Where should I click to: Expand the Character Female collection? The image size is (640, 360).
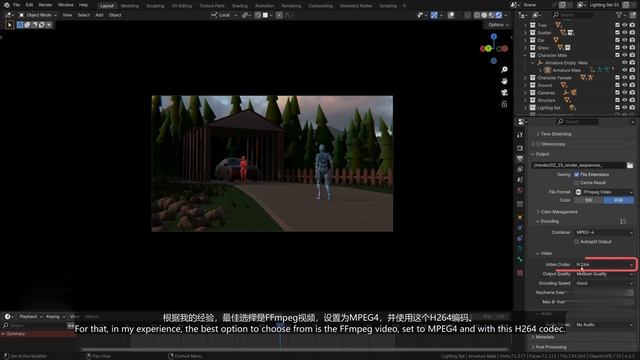(x=525, y=78)
